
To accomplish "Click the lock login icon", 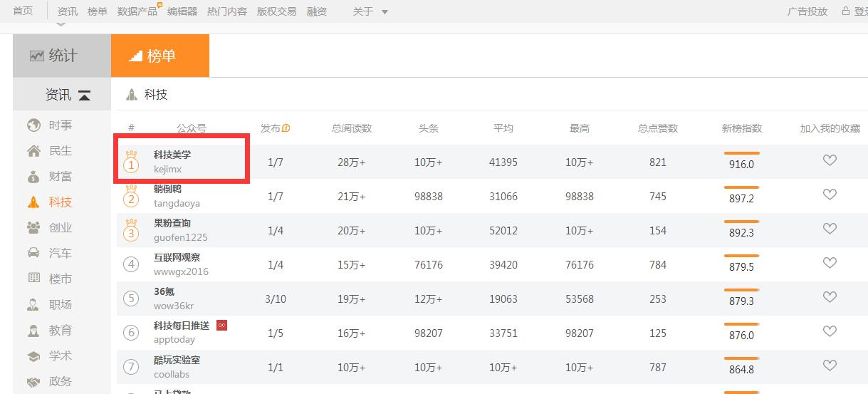I will [846, 11].
